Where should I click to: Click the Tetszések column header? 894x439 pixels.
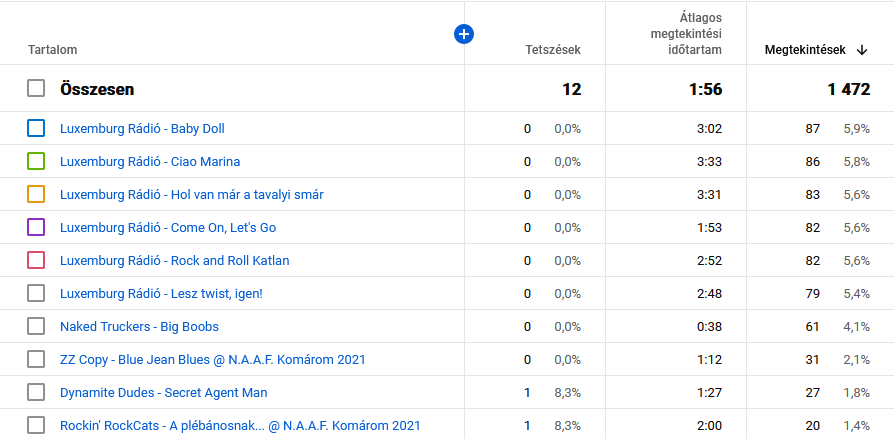[x=553, y=50]
